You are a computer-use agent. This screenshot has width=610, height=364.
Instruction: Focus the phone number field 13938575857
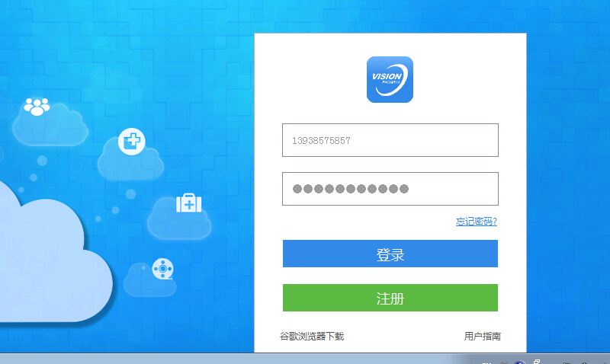tap(390, 140)
